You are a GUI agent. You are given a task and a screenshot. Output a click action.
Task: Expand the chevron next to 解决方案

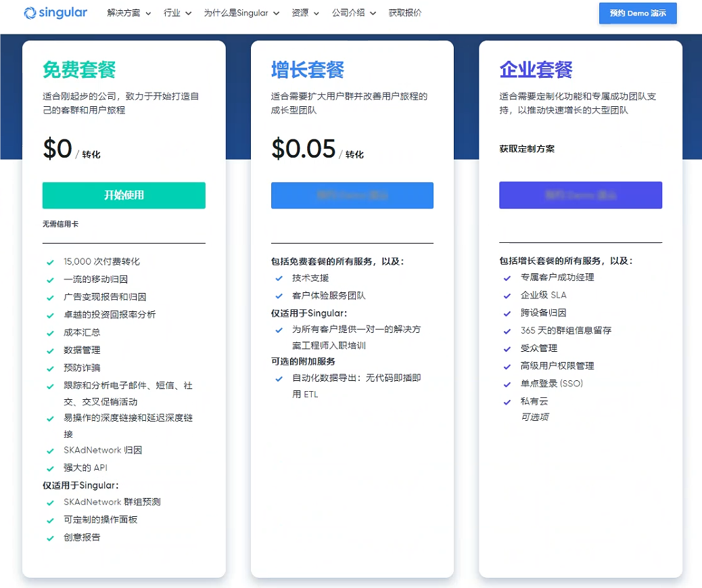click(148, 14)
